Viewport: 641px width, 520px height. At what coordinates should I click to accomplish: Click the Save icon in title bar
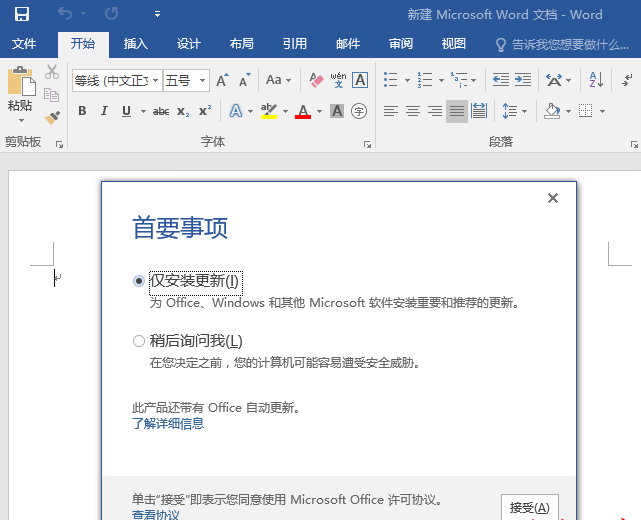pos(22,14)
